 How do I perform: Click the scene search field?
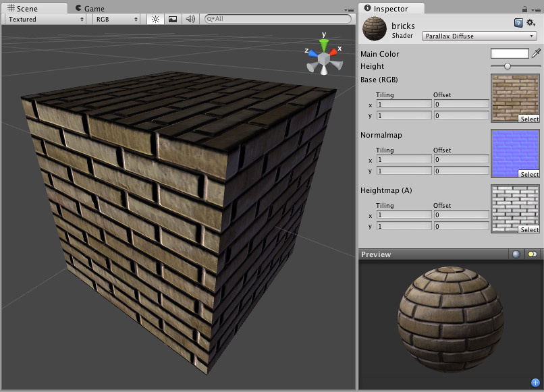tap(277, 20)
